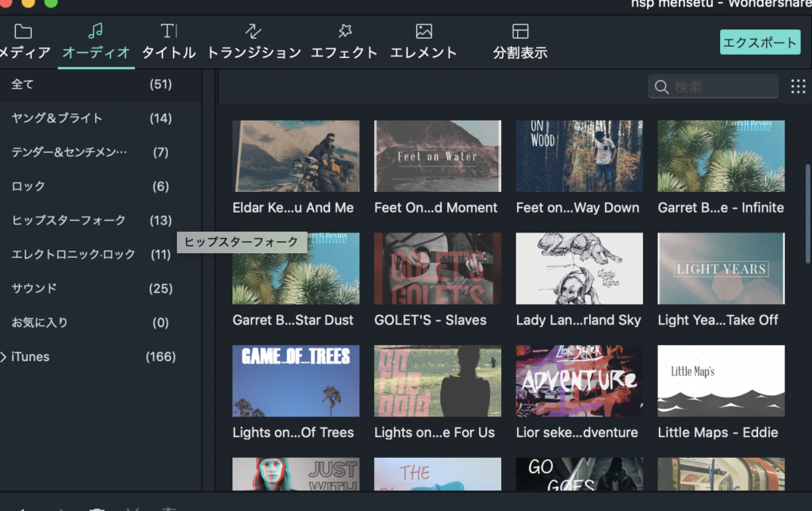Switch to the 分割表示 tab
Image resolution: width=812 pixels, height=511 pixels.
coord(520,41)
